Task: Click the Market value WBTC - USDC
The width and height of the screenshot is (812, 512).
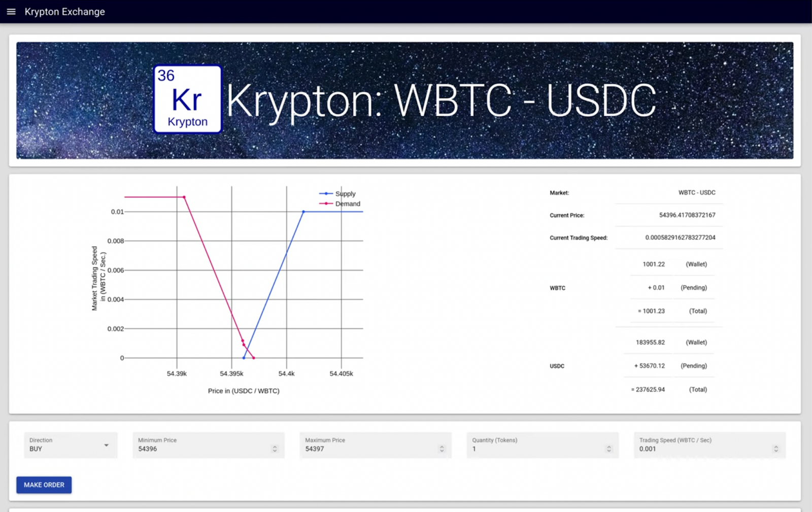Action: coord(697,193)
